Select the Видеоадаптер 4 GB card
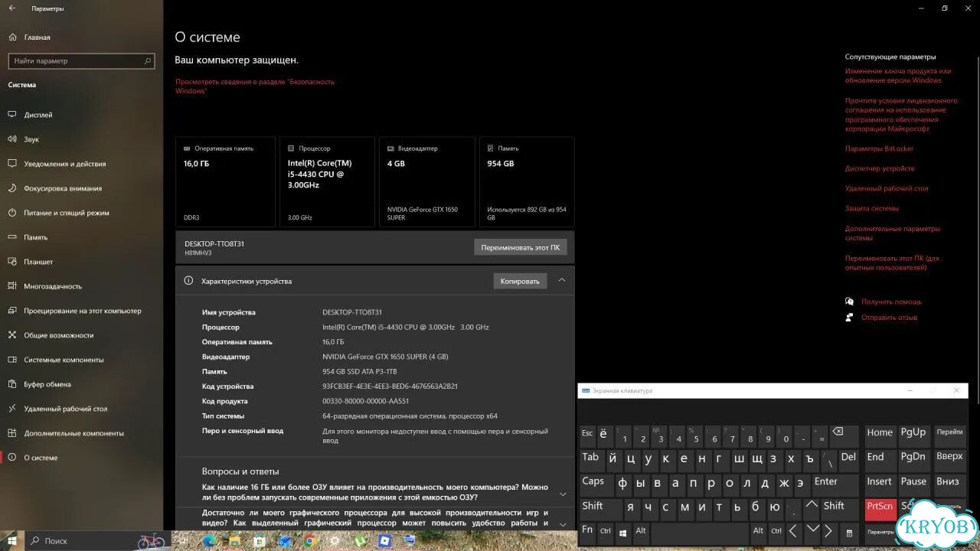The height and width of the screenshot is (551, 980). pyautogui.click(x=427, y=182)
